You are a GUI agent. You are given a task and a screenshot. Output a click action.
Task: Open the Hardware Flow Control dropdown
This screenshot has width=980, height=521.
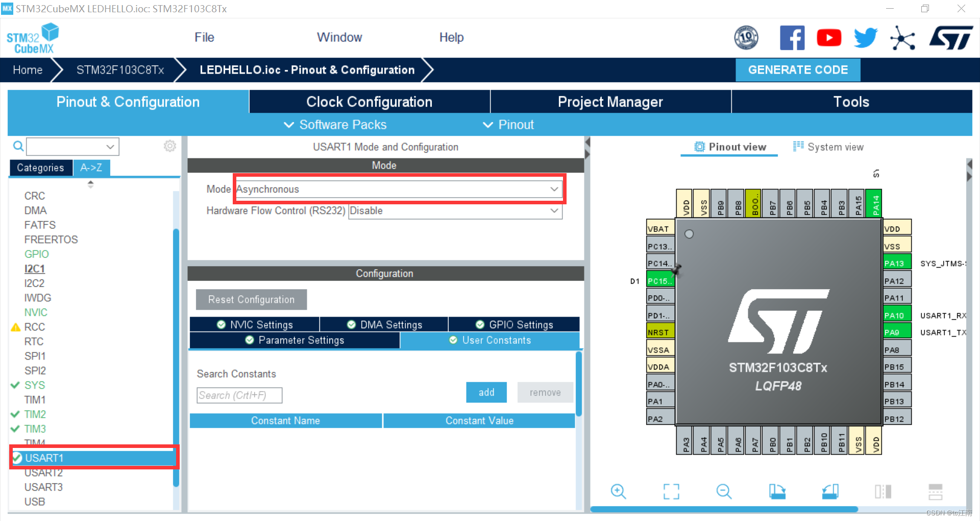[455, 210]
